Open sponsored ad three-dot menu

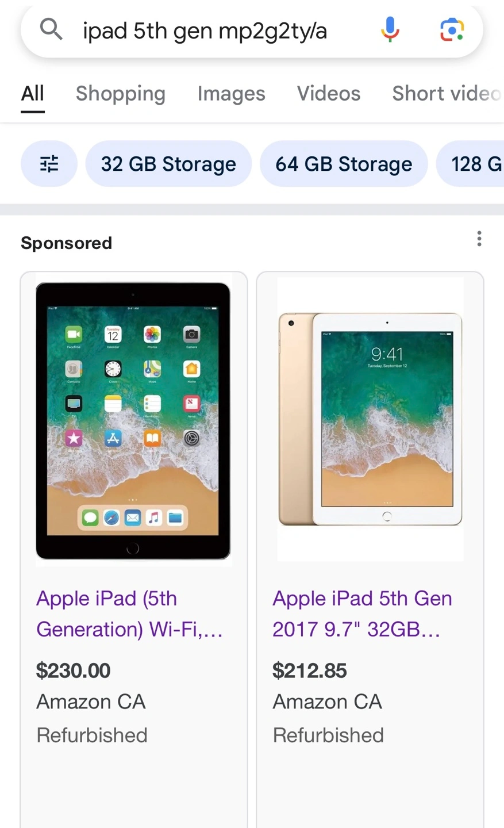coord(479,239)
